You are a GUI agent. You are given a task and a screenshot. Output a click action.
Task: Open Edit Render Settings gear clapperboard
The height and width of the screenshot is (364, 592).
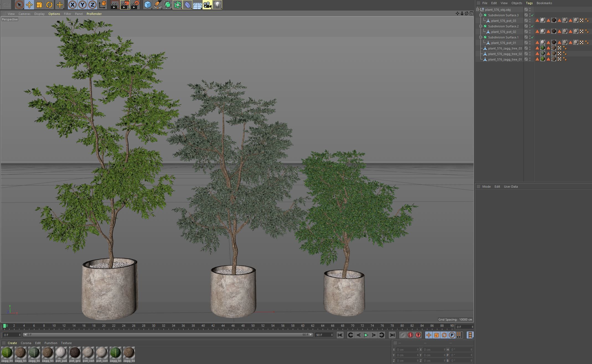[x=135, y=5]
